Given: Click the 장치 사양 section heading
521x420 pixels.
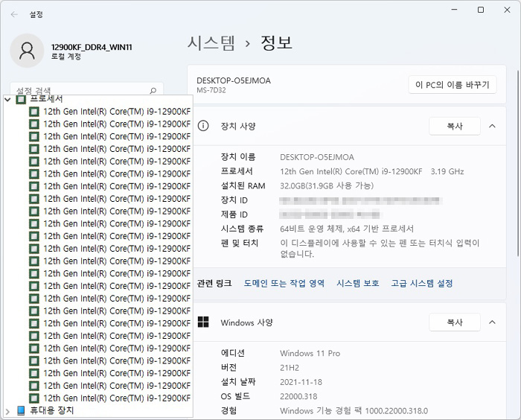Looking at the screenshot, I should [x=238, y=126].
